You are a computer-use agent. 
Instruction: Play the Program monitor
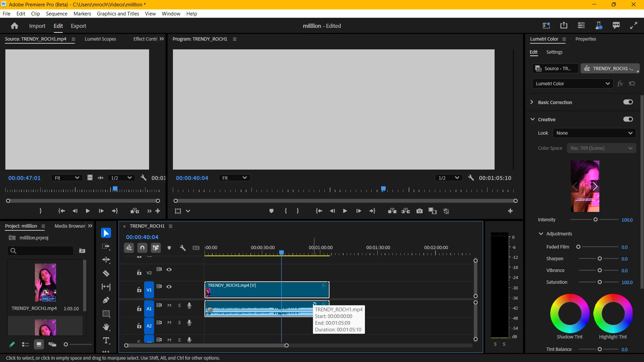tap(345, 211)
